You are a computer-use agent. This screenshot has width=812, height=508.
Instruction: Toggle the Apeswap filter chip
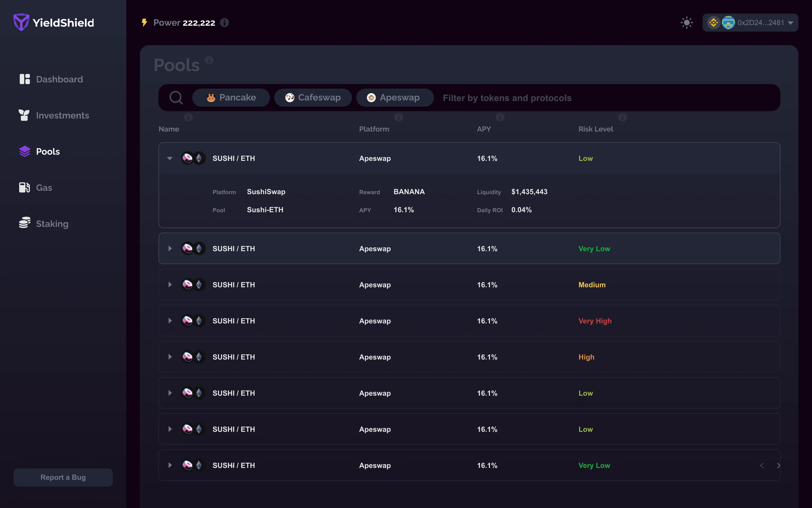click(395, 98)
